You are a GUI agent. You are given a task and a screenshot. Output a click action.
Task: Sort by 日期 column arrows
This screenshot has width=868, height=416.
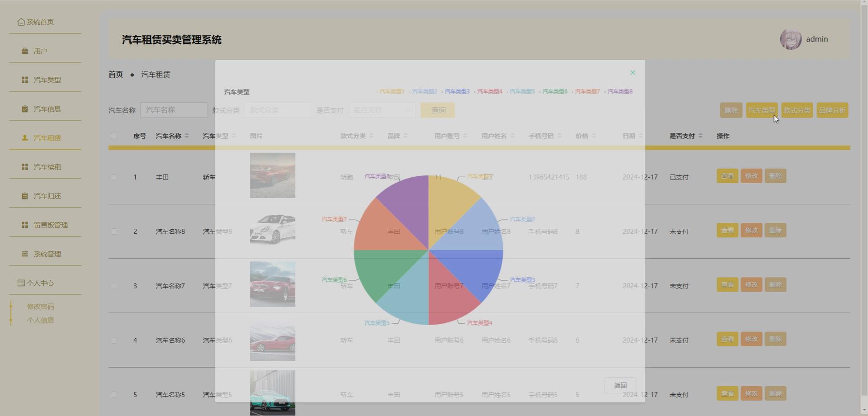(x=641, y=136)
